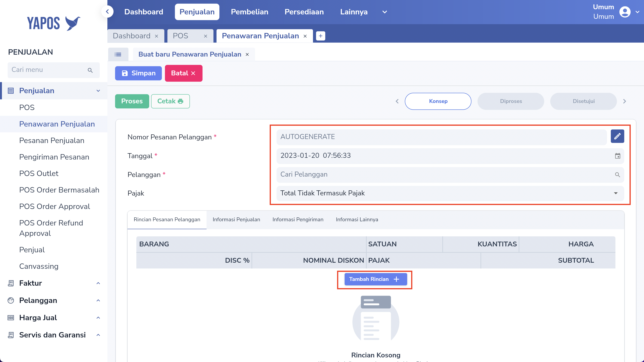The height and width of the screenshot is (362, 644).
Task: Switch to Informasi Lainnya tab
Action: [x=357, y=220]
